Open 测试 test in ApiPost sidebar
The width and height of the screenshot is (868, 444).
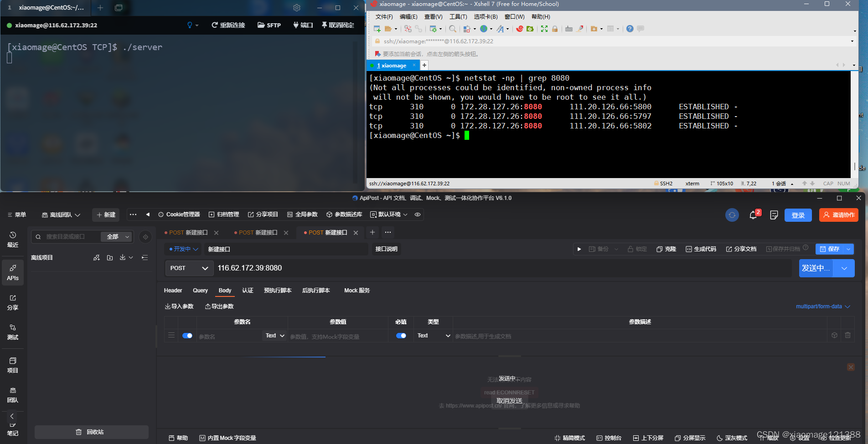click(x=13, y=332)
